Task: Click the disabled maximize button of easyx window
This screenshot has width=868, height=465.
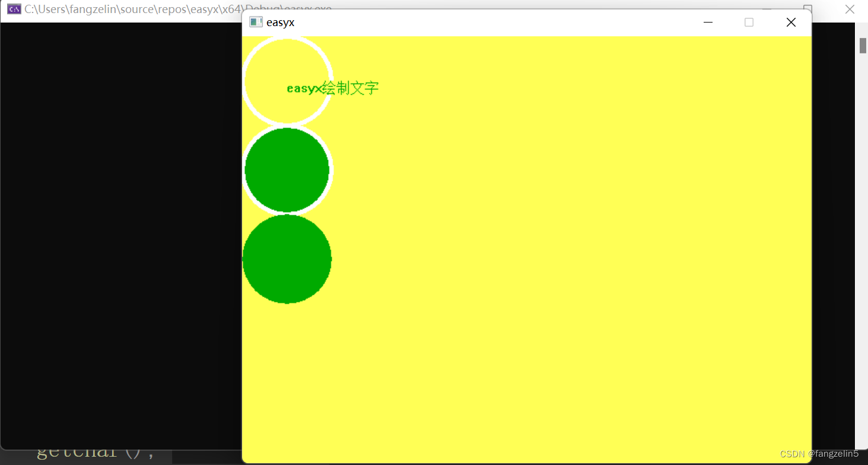Action: (x=749, y=23)
